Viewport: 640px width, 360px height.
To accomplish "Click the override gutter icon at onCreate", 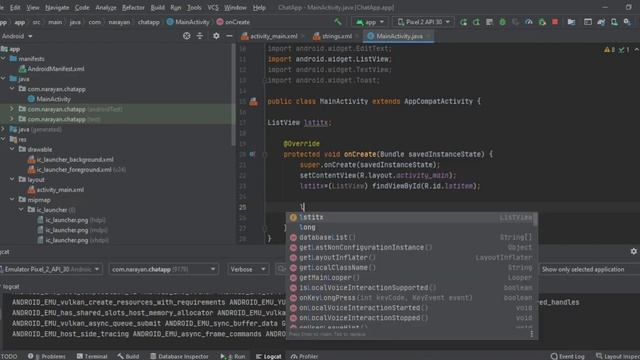I will pos(252,154).
